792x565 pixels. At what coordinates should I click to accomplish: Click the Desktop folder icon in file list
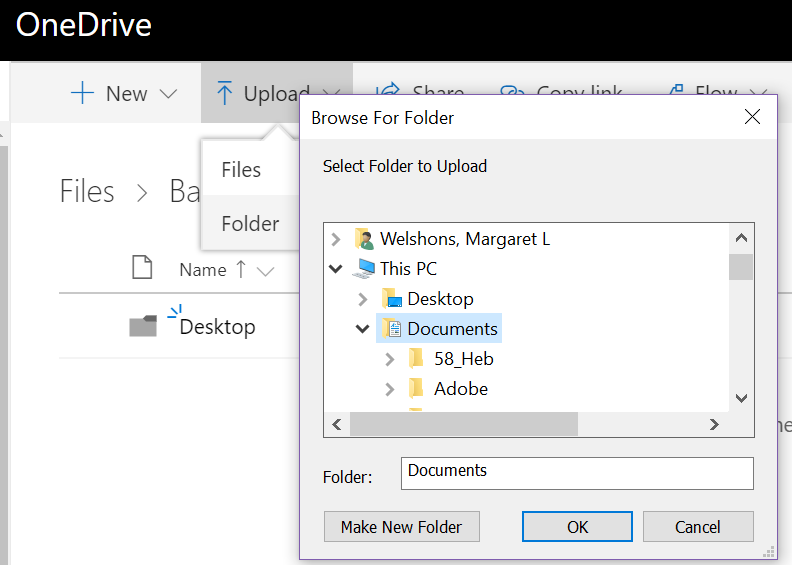[x=143, y=327]
